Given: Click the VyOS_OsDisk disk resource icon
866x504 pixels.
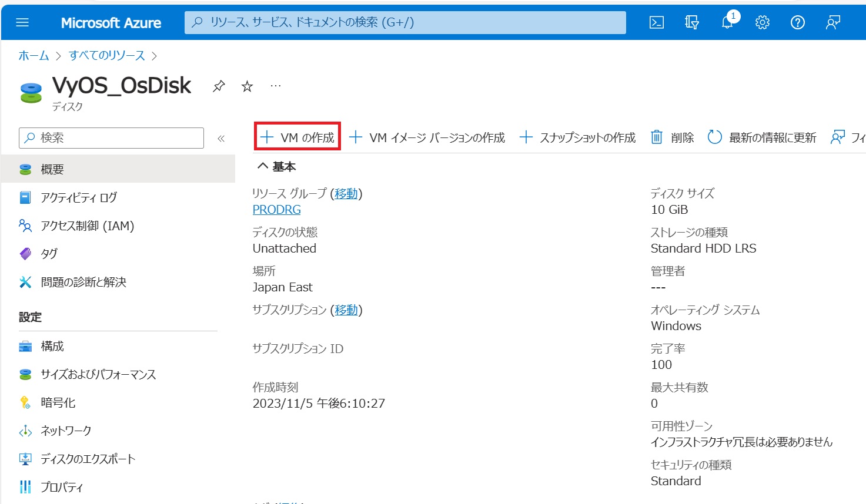Looking at the screenshot, I should coord(31,93).
